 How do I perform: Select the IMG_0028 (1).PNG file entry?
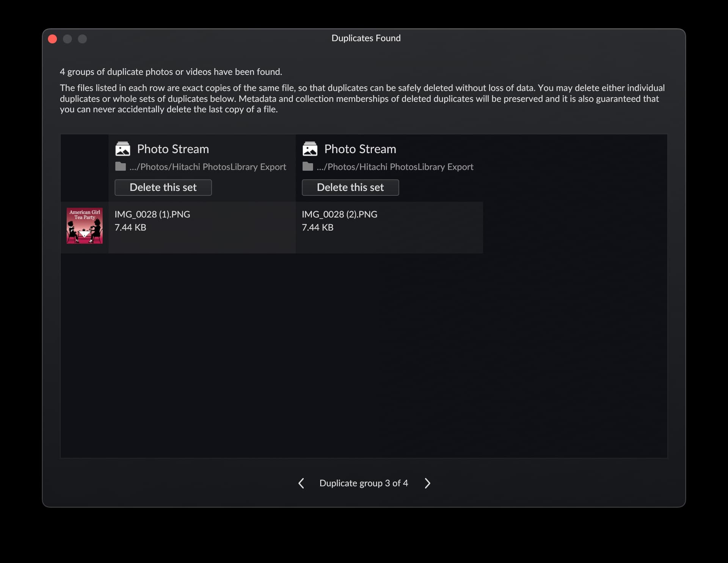202,227
